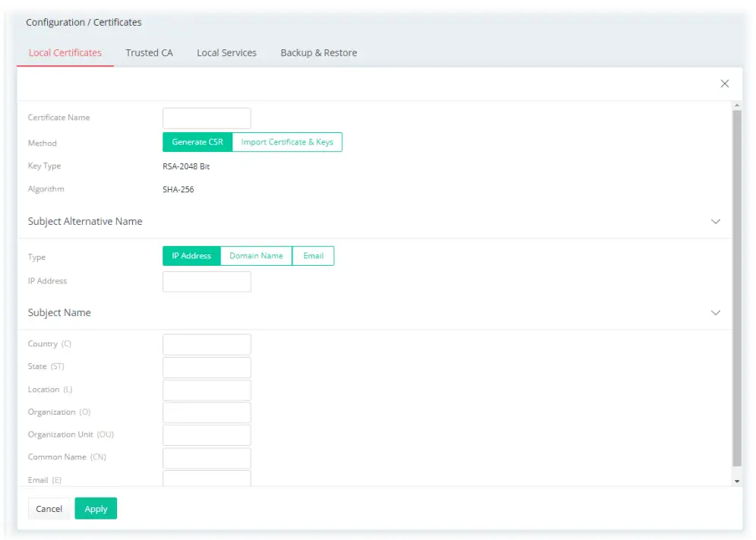Choose Email as SAN type
This screenshot has height=540, width=756.
313,256
